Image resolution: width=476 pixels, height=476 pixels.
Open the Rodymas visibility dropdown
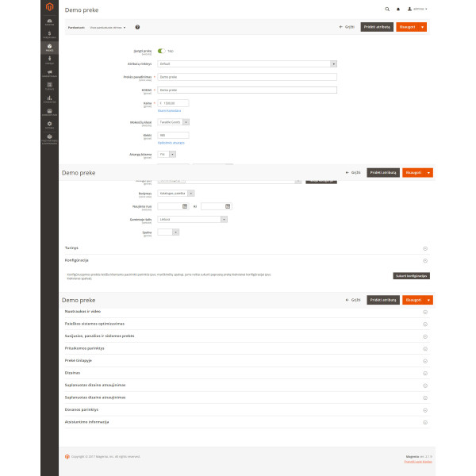[x=176, y=194]
